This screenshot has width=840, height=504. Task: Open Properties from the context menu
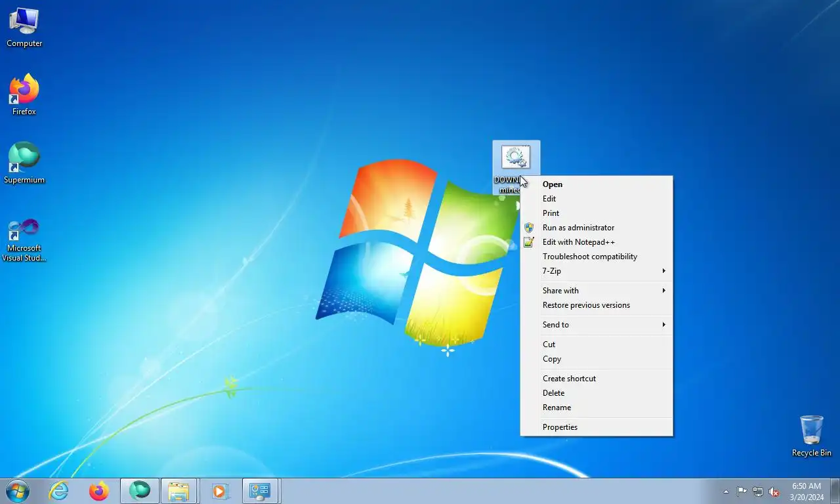(x=597, y=427)
